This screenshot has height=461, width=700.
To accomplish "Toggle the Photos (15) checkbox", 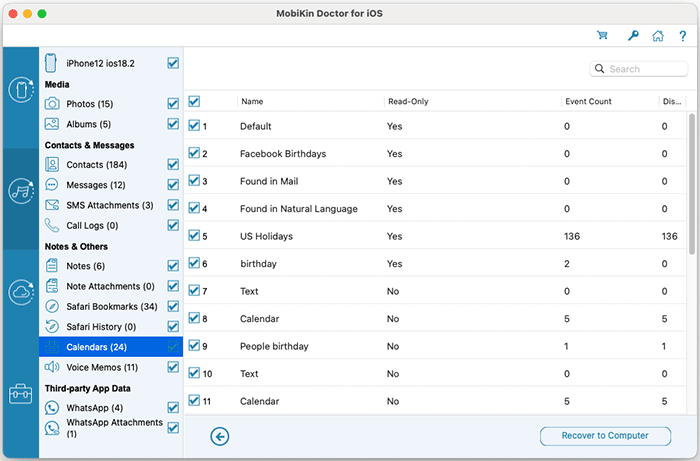I will pos(173,104).
